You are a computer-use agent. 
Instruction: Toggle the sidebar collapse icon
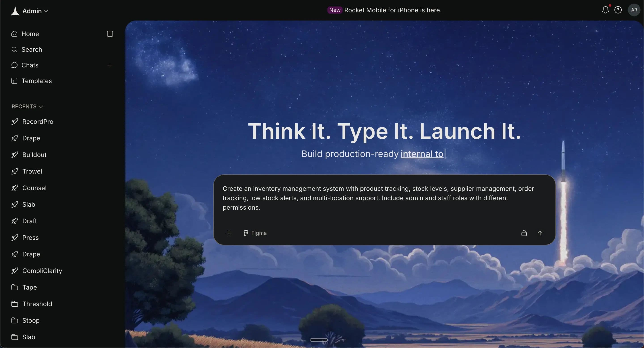[x=110, y=34]
